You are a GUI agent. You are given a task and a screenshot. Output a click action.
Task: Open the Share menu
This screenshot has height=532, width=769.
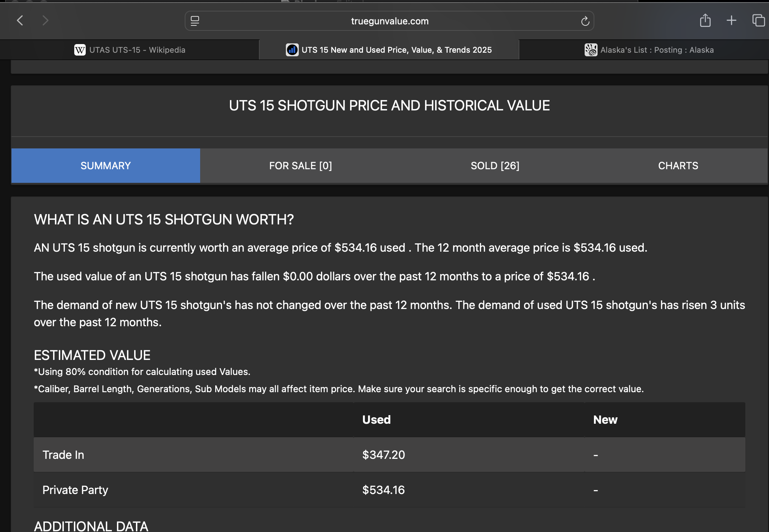pyautogui.click(x=705, y=20)
